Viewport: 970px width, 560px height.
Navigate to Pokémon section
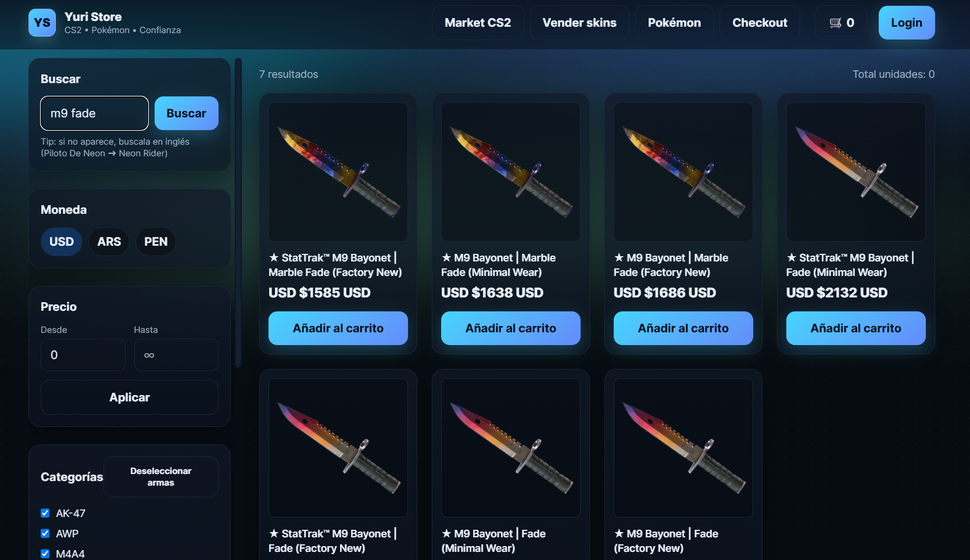tap(674, 23)
